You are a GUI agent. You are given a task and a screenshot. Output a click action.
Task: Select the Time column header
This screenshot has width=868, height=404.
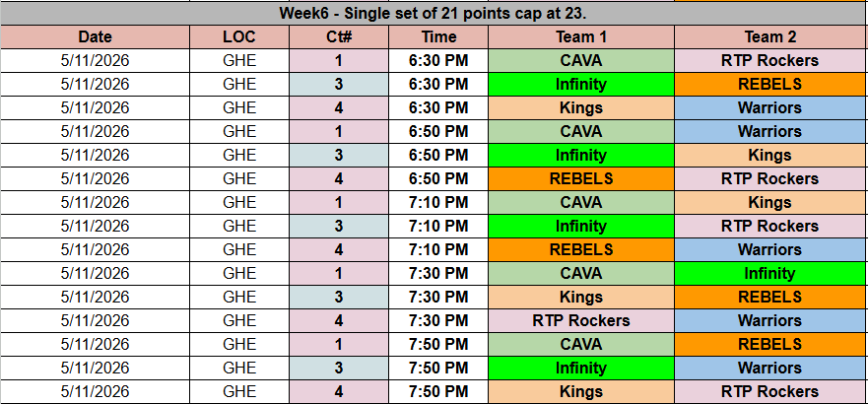pos(438,36)
